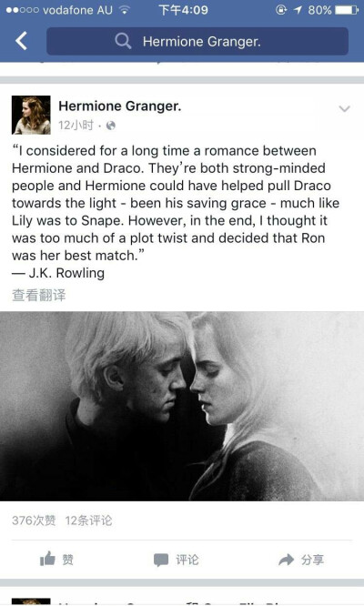The width and height of the screenshot is (364, 606).
Task: Expand post options chevron menu
Action: (344, 108)
